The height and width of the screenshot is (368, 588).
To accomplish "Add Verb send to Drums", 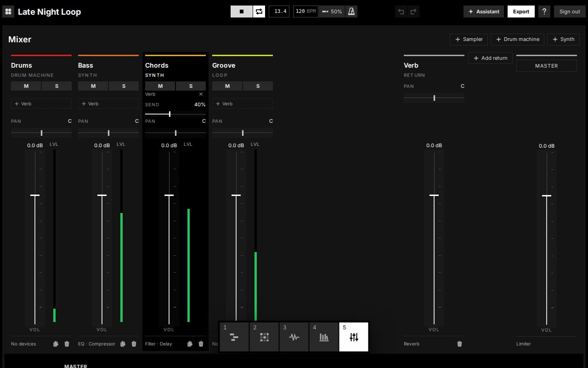I will click(x=41, y=103).
